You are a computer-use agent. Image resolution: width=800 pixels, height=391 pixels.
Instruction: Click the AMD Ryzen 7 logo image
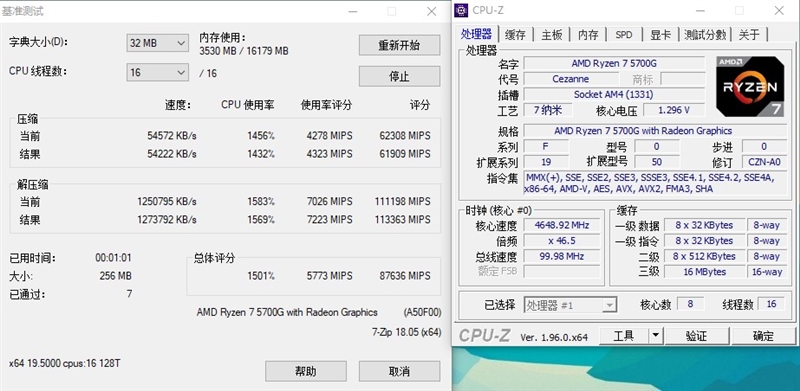tap(750, 86)
